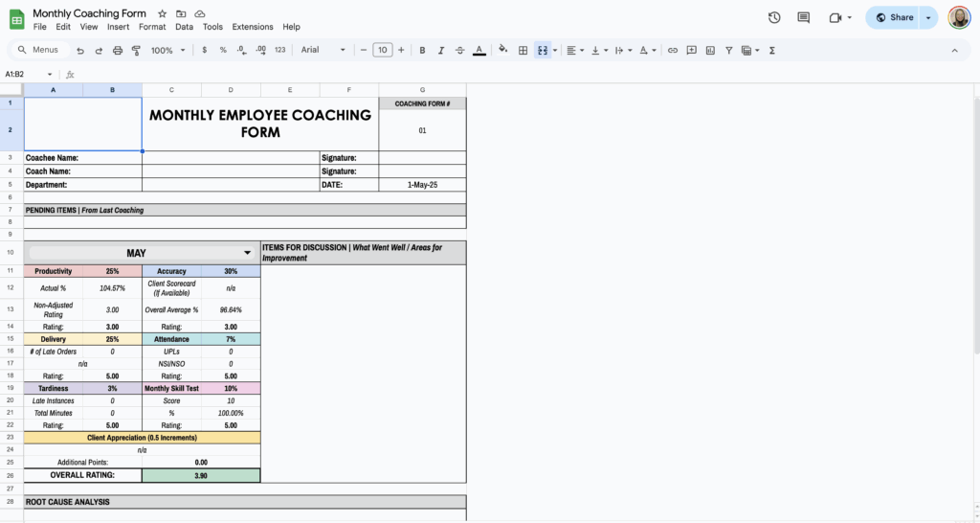
Task: Click the Decrease decimal places icon
Action: (x=242, y=50)
